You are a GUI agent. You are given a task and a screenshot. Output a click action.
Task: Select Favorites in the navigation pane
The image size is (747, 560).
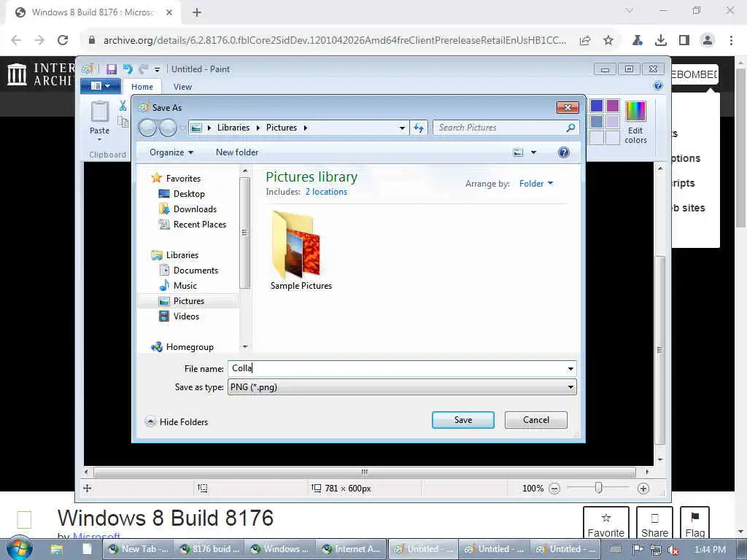(x=183, y=179)
